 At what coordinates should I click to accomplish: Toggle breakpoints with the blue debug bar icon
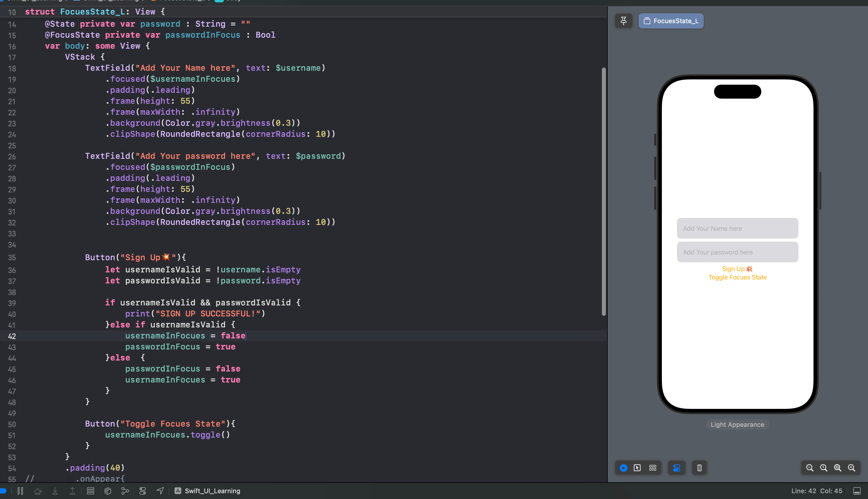click(3, 491)
